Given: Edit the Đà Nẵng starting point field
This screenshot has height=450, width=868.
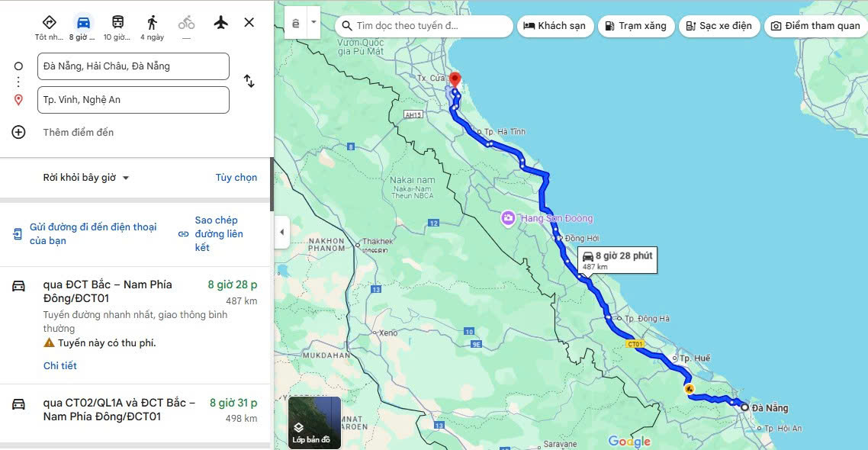Looking at the screenshot, I should point(133,66).
